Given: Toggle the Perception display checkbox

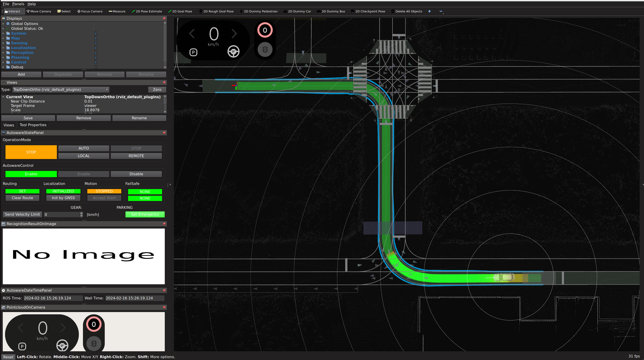Looking at the screenshot, I should (96, 53).
